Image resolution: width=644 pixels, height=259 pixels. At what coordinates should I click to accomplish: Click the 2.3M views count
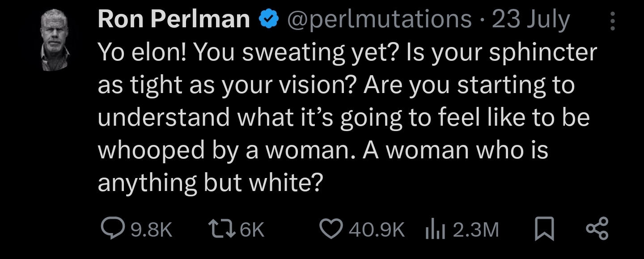coord(475,230)
